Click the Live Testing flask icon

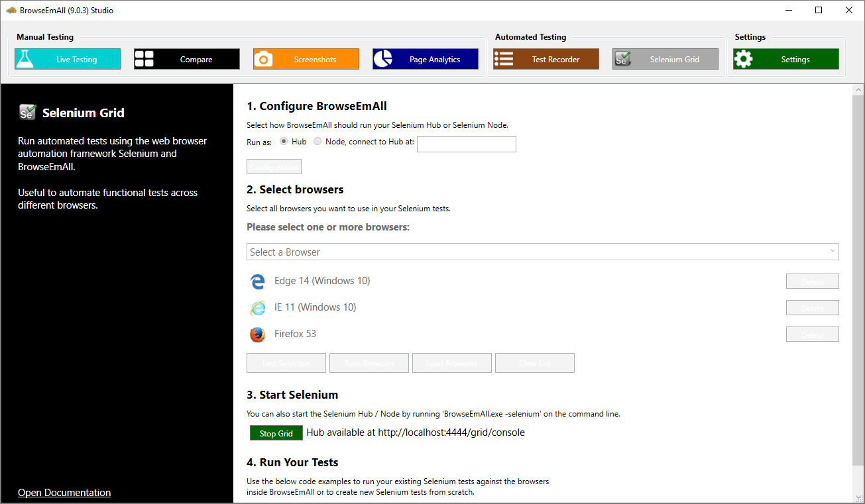(25, 59)
